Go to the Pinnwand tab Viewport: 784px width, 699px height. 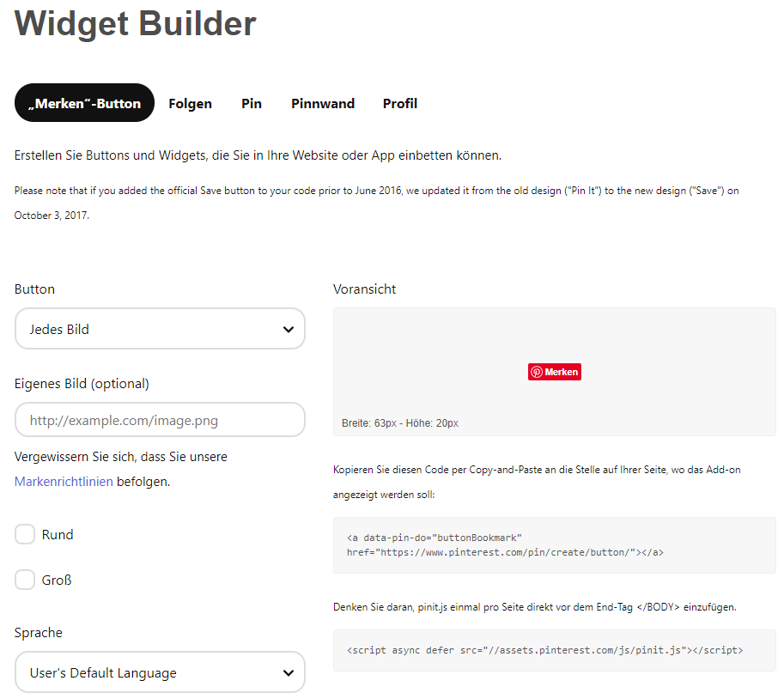323,103
